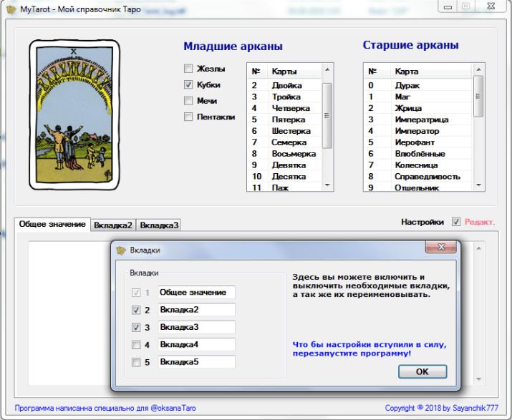Click the minor arcana list scrollbar thumb
Image resolution: width=512 pixels, height=420 pixels.
pyautogui.click(x=327, y=115)
